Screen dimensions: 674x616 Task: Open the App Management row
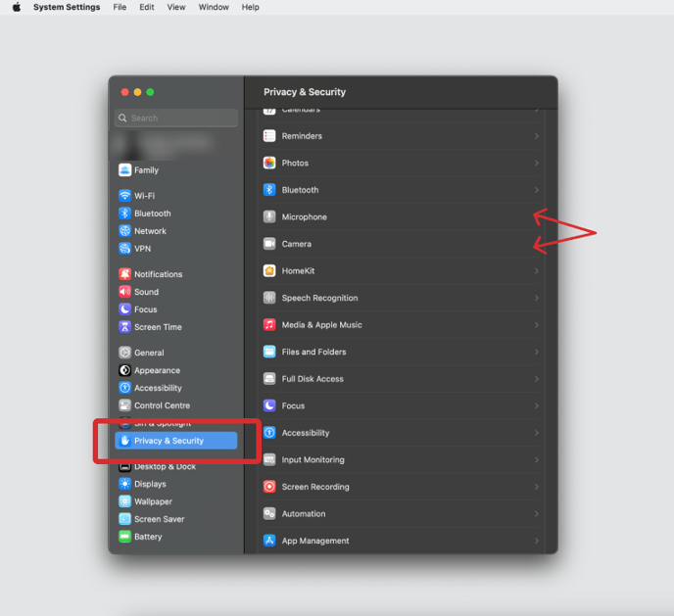click(402, 541)
